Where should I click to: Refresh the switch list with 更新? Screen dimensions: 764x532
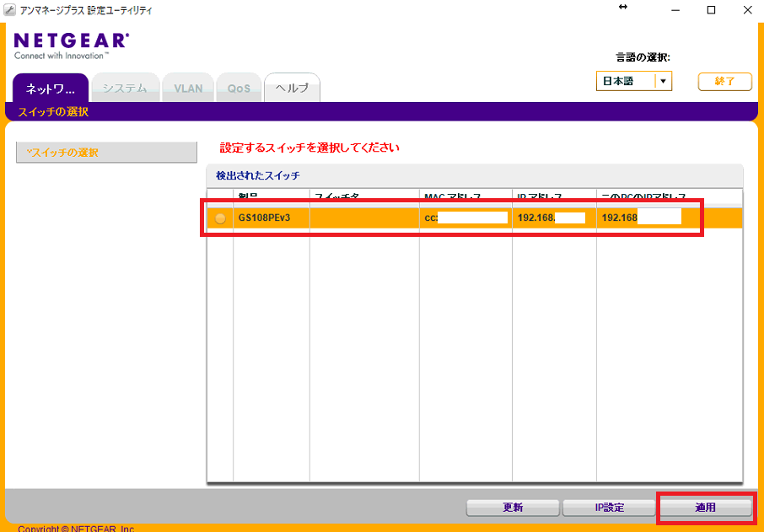[x=513, y=508]
